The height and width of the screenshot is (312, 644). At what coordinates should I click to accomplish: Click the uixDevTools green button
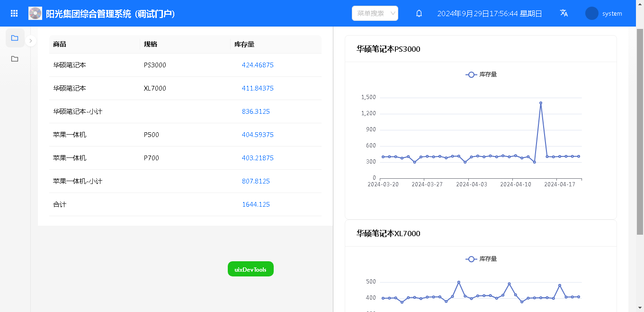point(250,269)
